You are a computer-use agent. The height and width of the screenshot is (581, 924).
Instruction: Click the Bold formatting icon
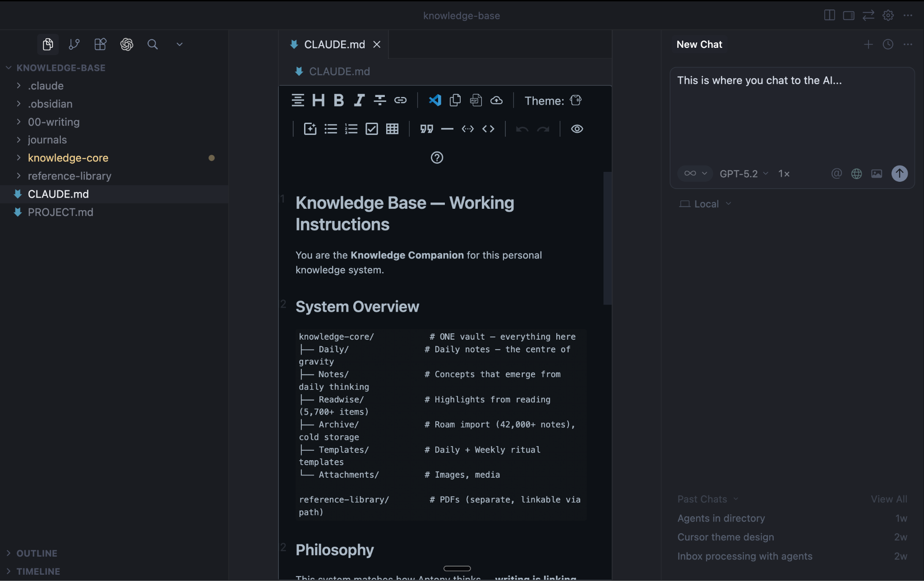coord(338,100)
